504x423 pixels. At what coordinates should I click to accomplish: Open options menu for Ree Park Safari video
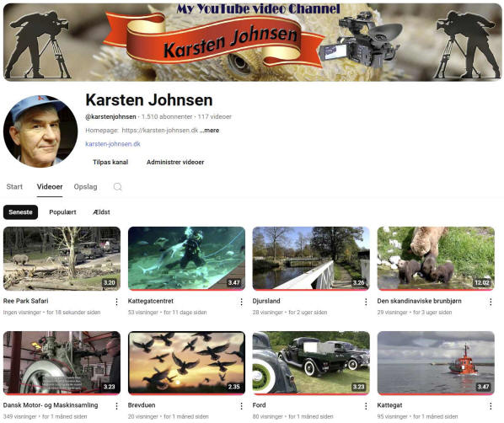(x=116, y=302)
